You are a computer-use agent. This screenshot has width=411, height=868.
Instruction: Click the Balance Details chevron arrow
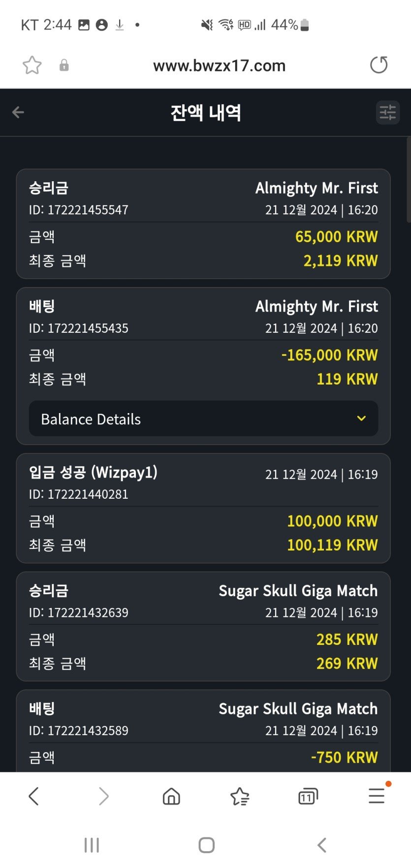pyautogui.click(x=361, y=418)
